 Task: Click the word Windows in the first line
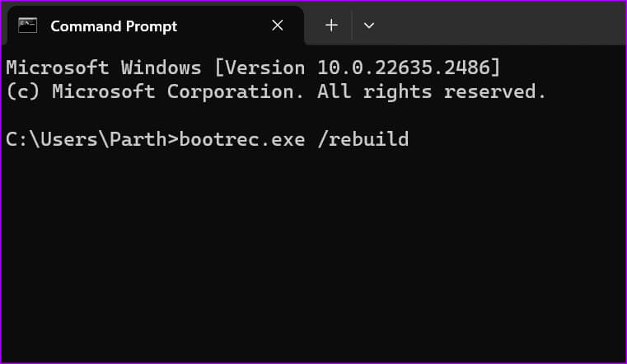point(161,68)
